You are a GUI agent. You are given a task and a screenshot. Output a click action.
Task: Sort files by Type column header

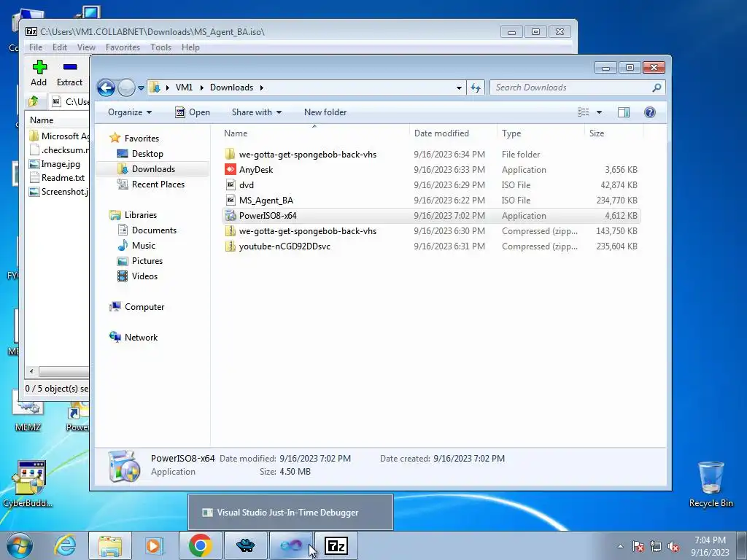(541, 133)
